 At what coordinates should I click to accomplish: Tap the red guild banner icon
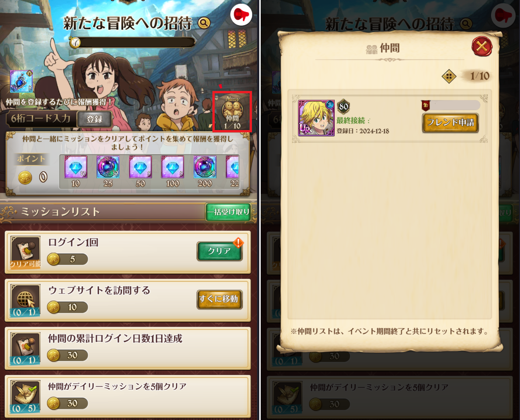(426, 105)
